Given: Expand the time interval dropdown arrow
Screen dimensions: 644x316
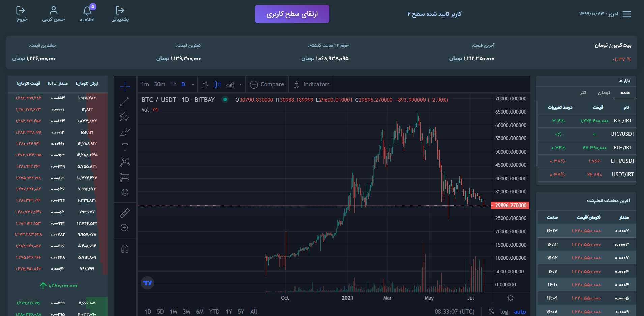Looking at the screenshot, I should (193, 85).
